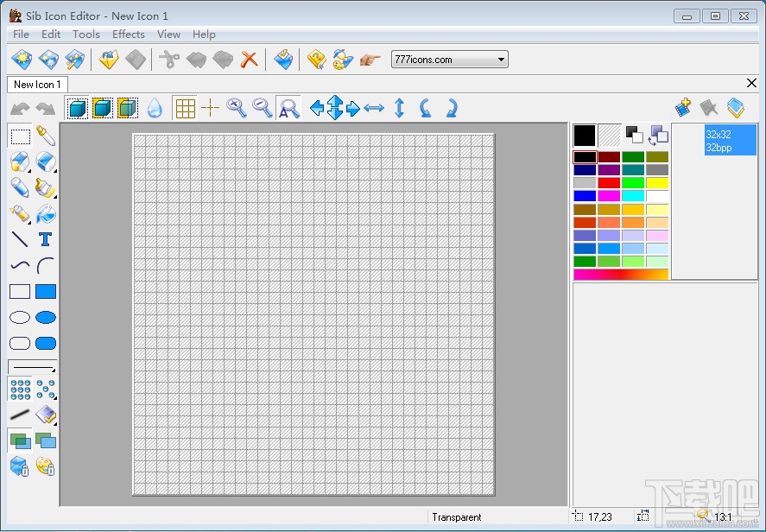Select the straight line tool
Screen dimensions: 766x532
(20, 239)
